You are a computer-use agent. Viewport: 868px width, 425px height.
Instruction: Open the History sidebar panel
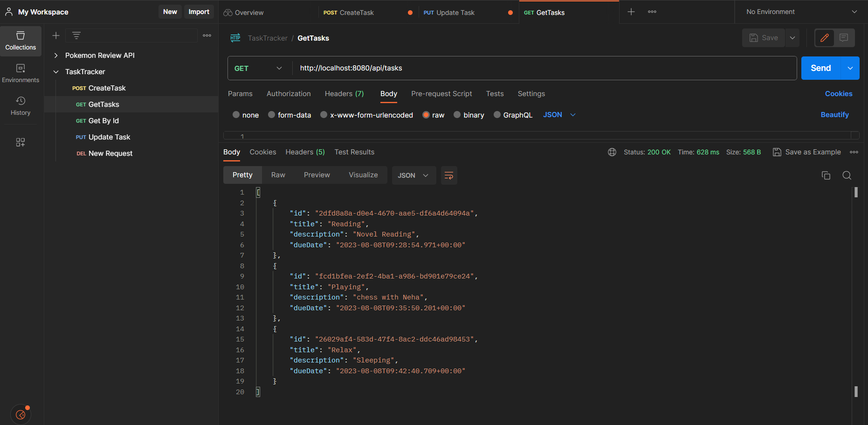click(21, 105)
